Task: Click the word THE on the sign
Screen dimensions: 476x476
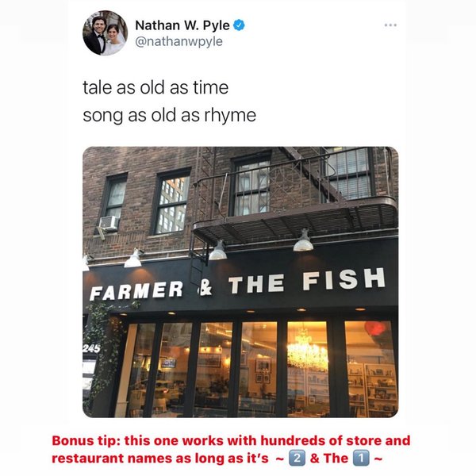Action: pos(257,284)
